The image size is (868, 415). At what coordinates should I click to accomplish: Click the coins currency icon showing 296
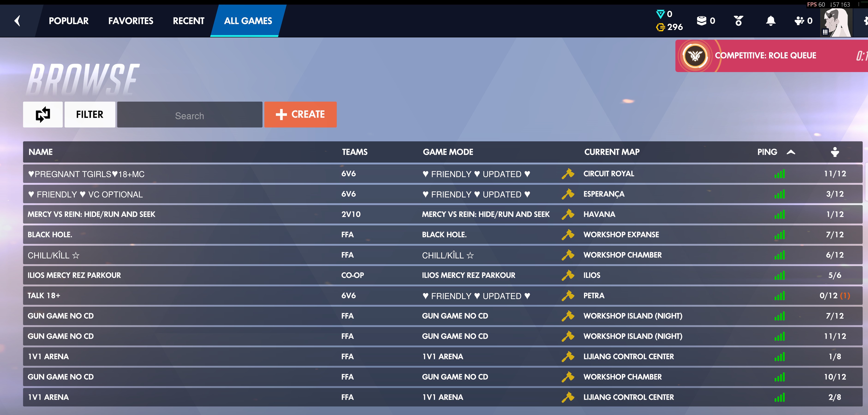point(660,27)
